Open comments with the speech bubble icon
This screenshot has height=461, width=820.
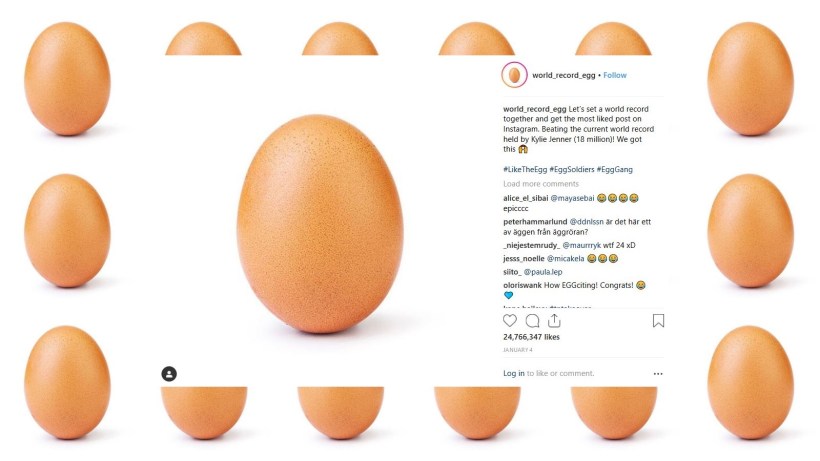coord(532,321)
